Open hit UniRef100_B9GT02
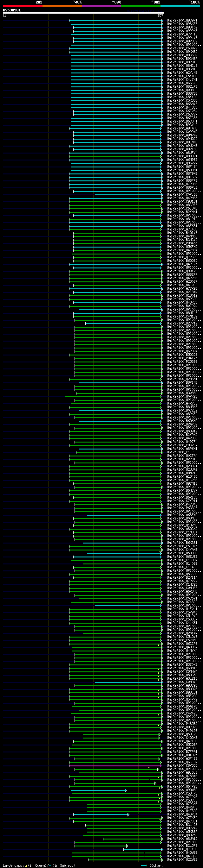 (x=182, y=27)
